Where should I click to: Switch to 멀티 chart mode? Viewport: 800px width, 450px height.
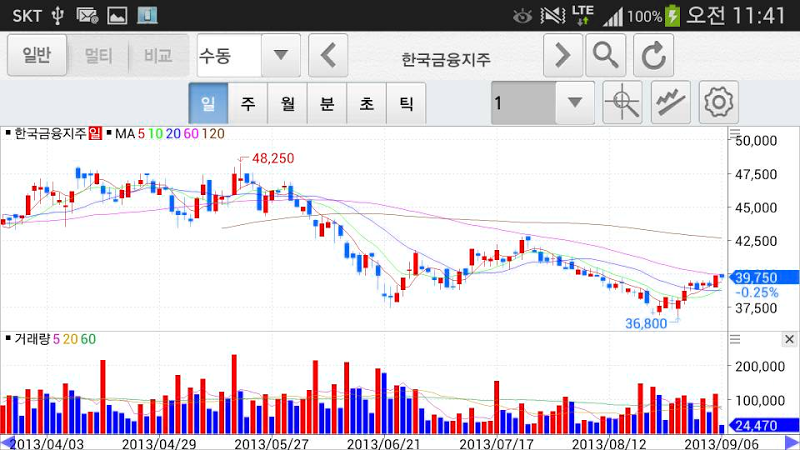coord(98,55)
